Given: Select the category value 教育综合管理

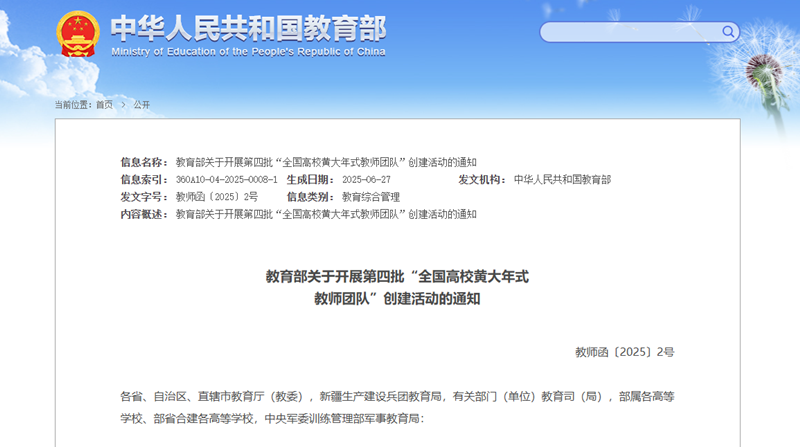Looking at the screenshot, I should tap(371, 197).
